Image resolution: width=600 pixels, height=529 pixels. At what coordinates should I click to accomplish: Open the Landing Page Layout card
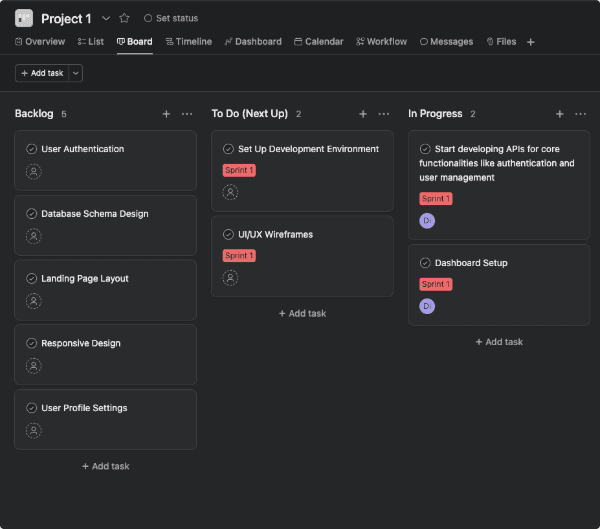tap(106, 290)
